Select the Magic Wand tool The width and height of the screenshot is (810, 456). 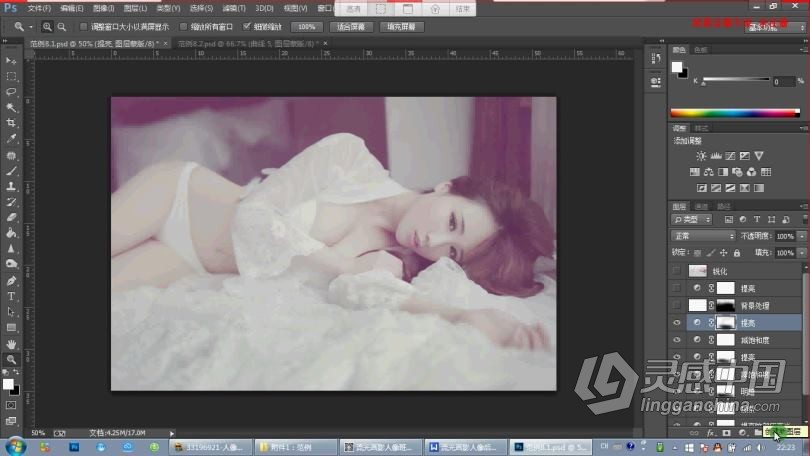[x=11, y=107]
